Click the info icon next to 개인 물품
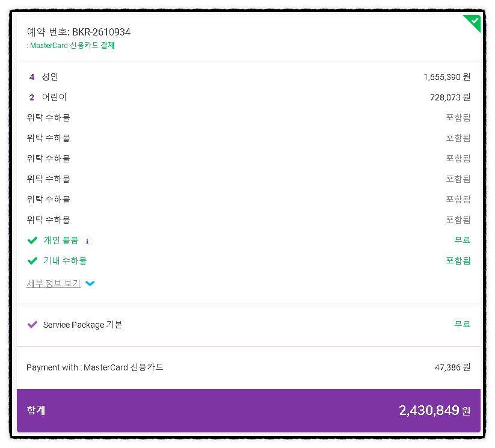This screenshot has height=448, width=495. click(x=87, y=241)
